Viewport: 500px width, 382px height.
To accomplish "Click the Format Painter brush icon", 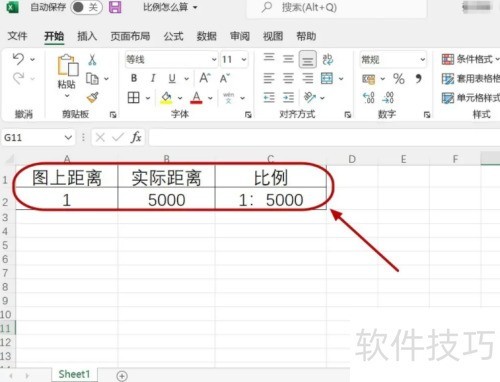I will coord(93,97).
